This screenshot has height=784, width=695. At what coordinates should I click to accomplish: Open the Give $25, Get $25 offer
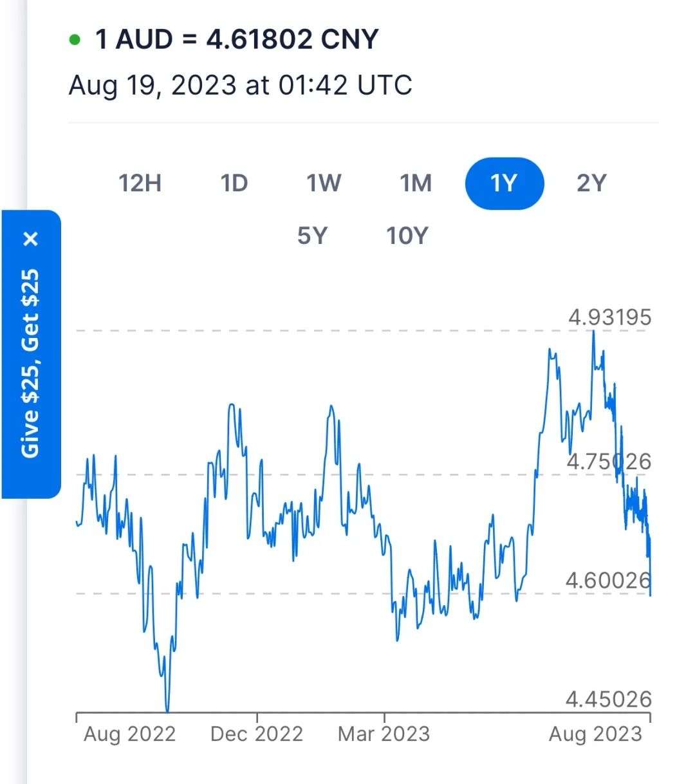click(30, 363)
